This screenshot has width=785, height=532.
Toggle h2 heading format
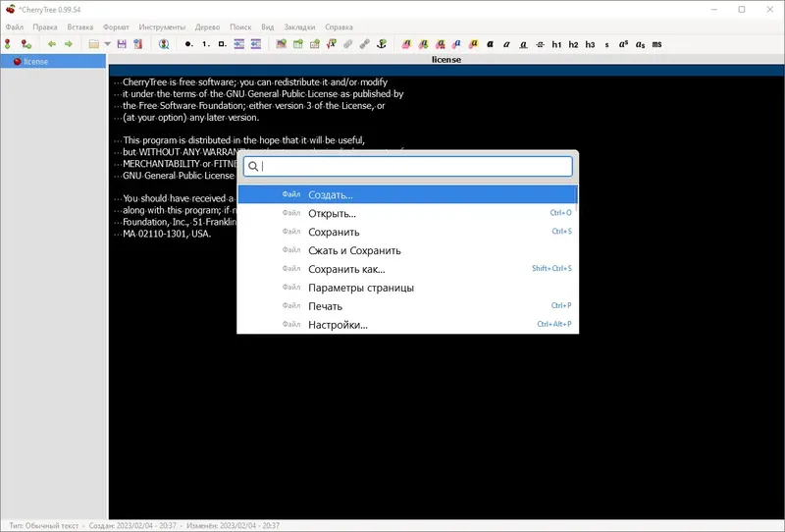(573, 44)
